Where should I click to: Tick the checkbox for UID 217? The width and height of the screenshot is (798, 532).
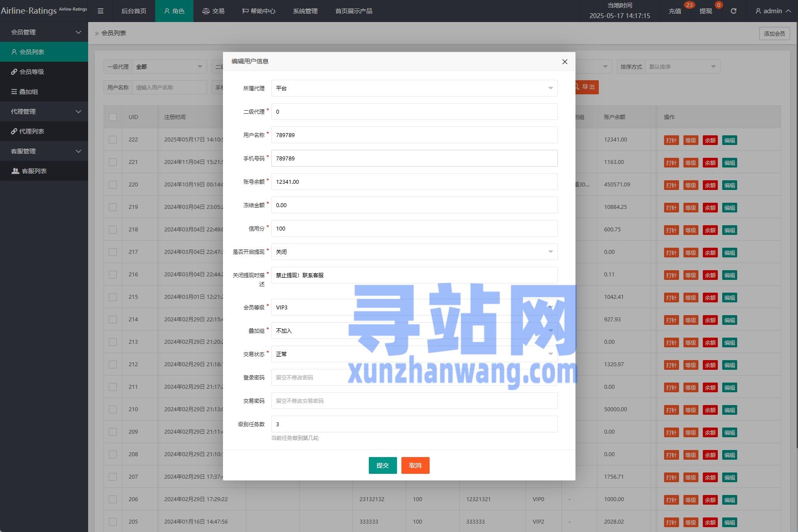click(113, 252)
